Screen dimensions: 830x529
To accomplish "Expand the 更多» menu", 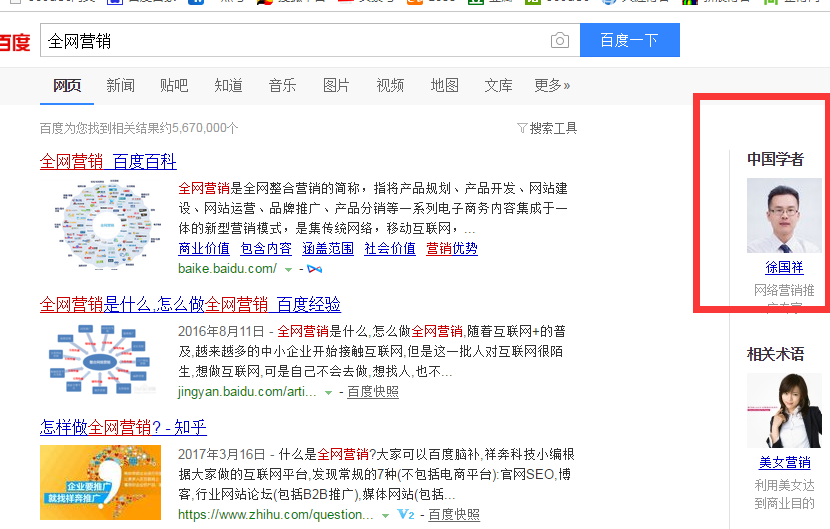I will (552, 85).
